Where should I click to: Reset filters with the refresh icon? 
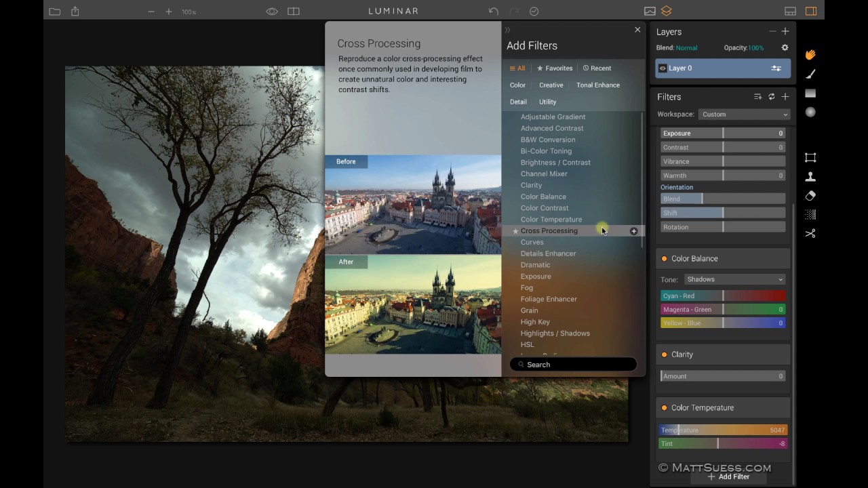[x=771, y=97]
